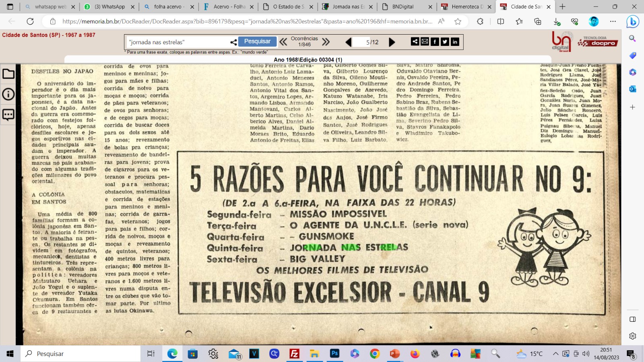
Task: Share page on Facebook
Action: coord(435,41)
